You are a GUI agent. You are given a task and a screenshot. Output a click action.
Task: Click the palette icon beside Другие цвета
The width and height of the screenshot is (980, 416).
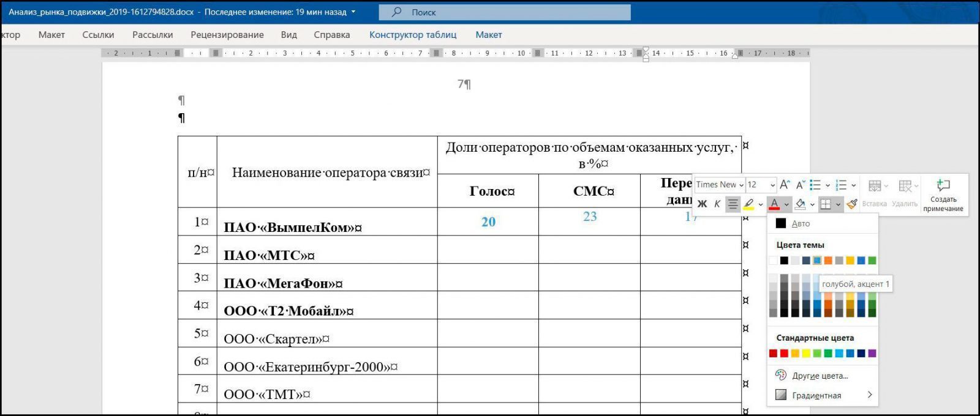tap(780, 375)
